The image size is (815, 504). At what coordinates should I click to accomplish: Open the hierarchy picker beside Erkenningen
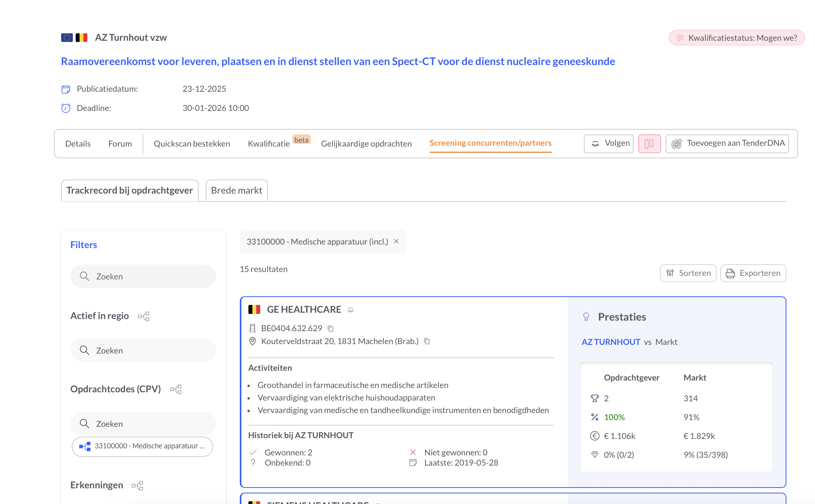[138, 485]
